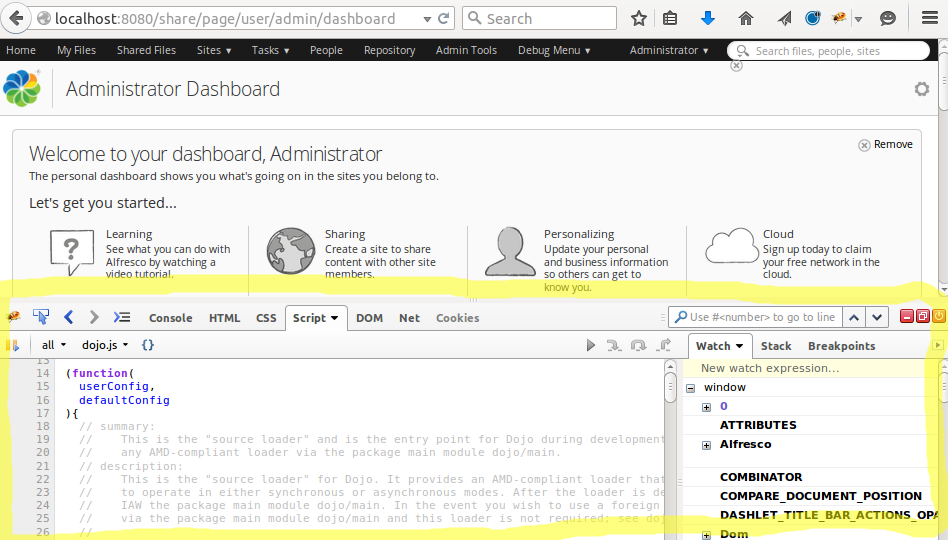Open the URL bar history dropdown
This screenshot has height=540, width=948.
point(427,19)
